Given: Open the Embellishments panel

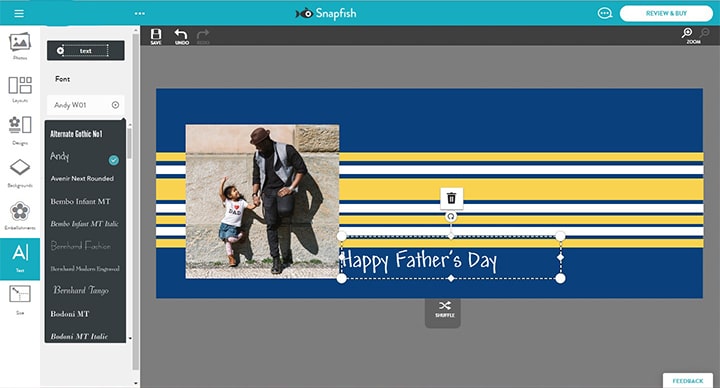Looking at the screenshot, I should [20, 216].
